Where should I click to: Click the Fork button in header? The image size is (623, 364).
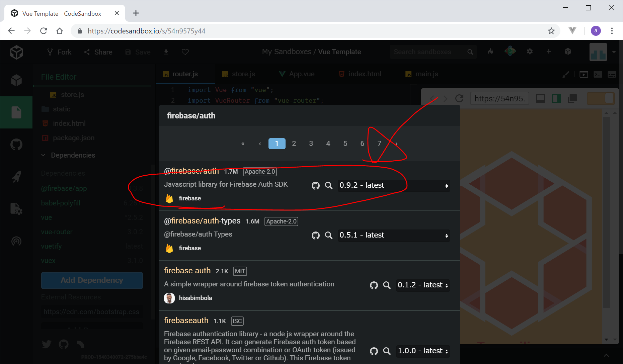click(59, 52)
